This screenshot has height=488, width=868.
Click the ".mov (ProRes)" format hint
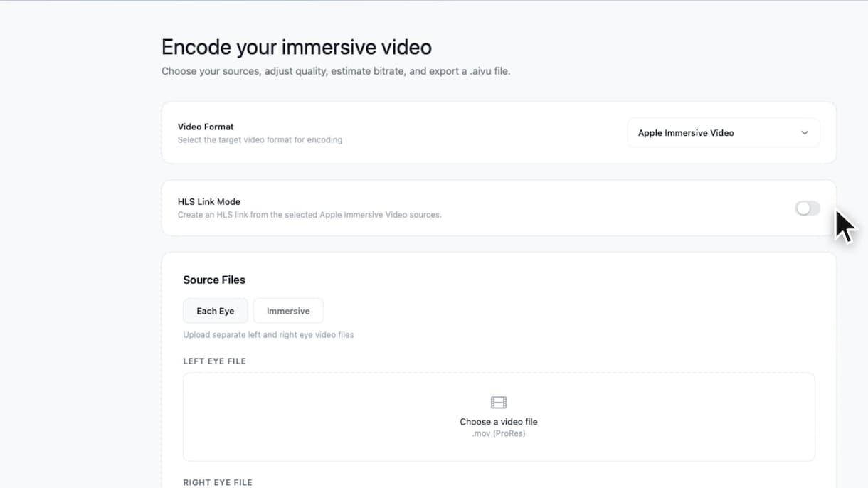[x=499, y=433]
